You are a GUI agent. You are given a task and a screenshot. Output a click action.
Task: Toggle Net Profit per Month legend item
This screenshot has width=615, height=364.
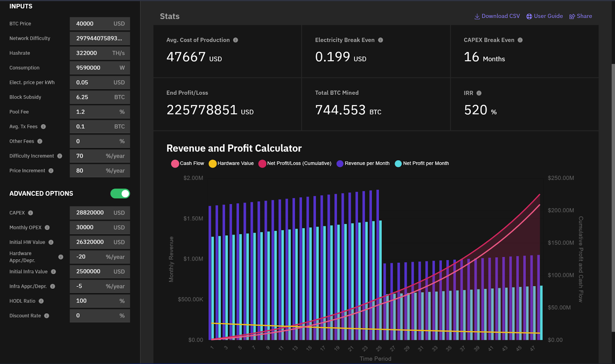point(422,164)
